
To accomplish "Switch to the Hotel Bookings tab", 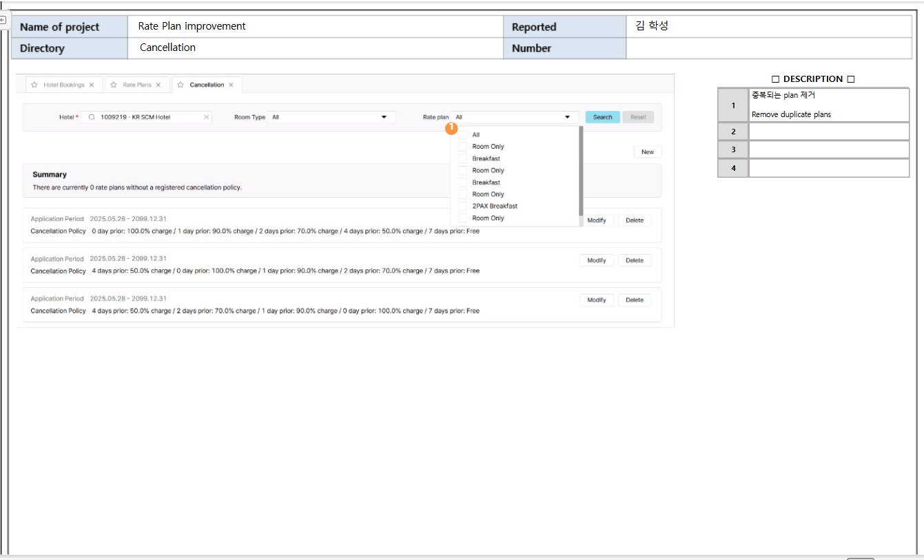I will tap(63, 85).
